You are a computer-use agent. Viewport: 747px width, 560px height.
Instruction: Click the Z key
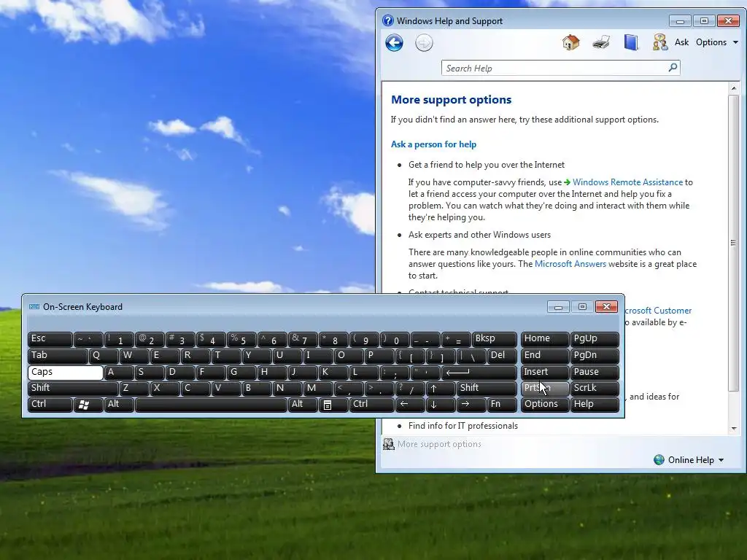pyautogui.click(x=134, y=389)
